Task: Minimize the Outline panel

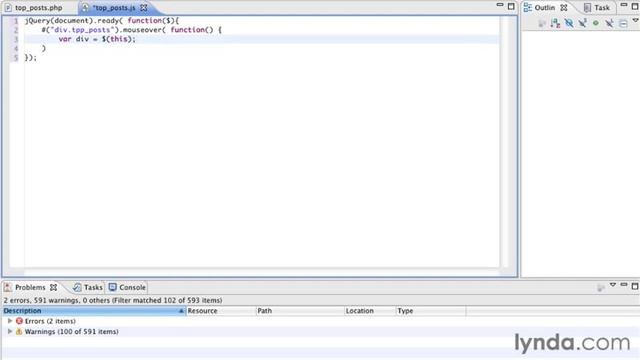Action: pyautogui.click(x=624, y=5)
